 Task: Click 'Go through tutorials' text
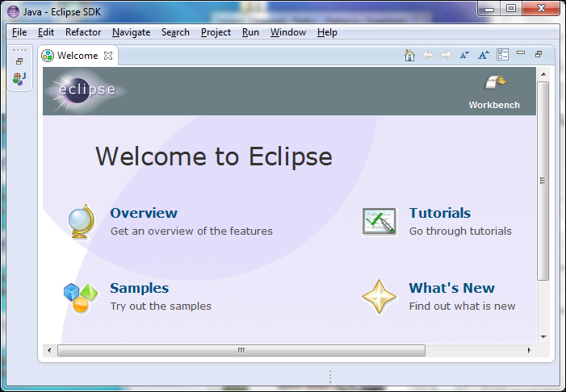[x=460, y=231]
